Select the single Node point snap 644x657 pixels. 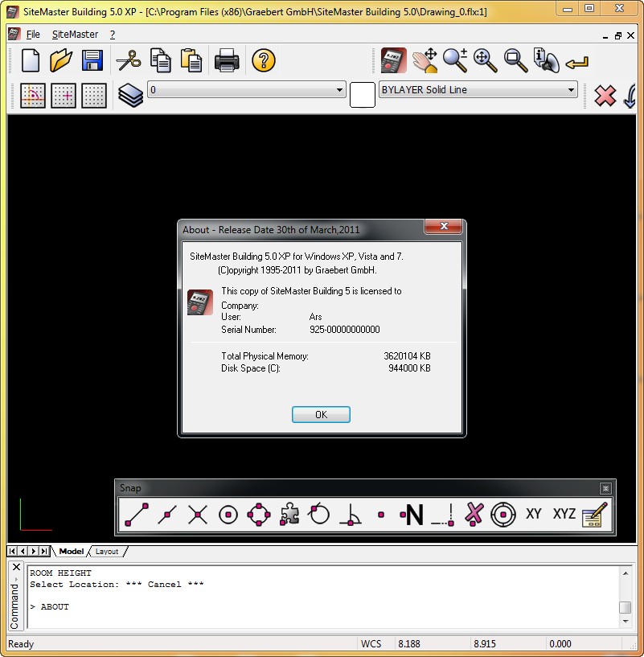tap(381, 515)
